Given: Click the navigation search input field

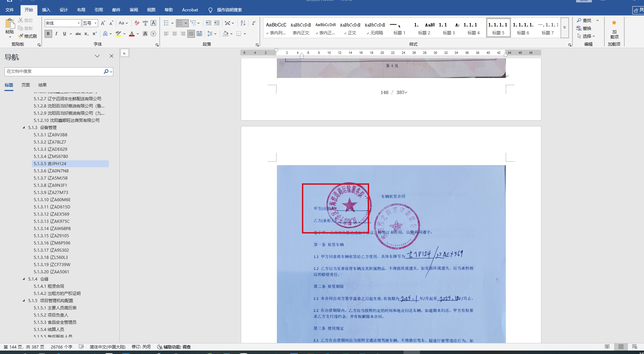Looking at the screenshot, I should (54, 71).
